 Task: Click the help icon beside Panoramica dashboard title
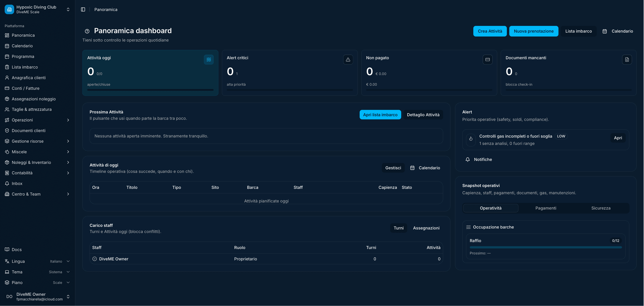pos(87,31)
